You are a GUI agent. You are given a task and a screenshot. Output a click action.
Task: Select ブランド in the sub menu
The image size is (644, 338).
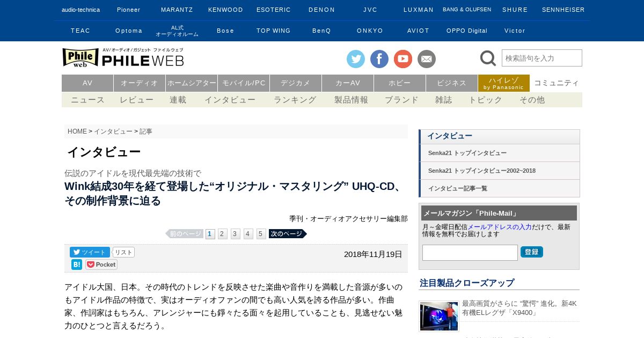coord(401,100)
